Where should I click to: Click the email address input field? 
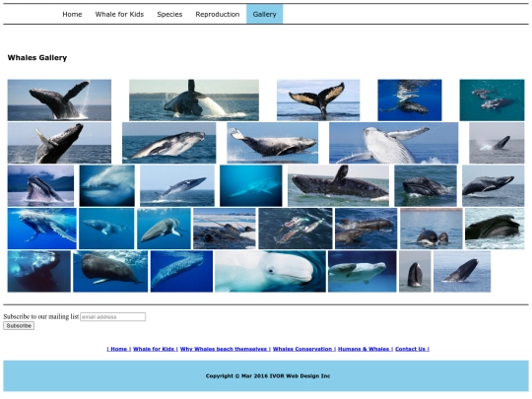pyautogui.click(x=113, y=317)
